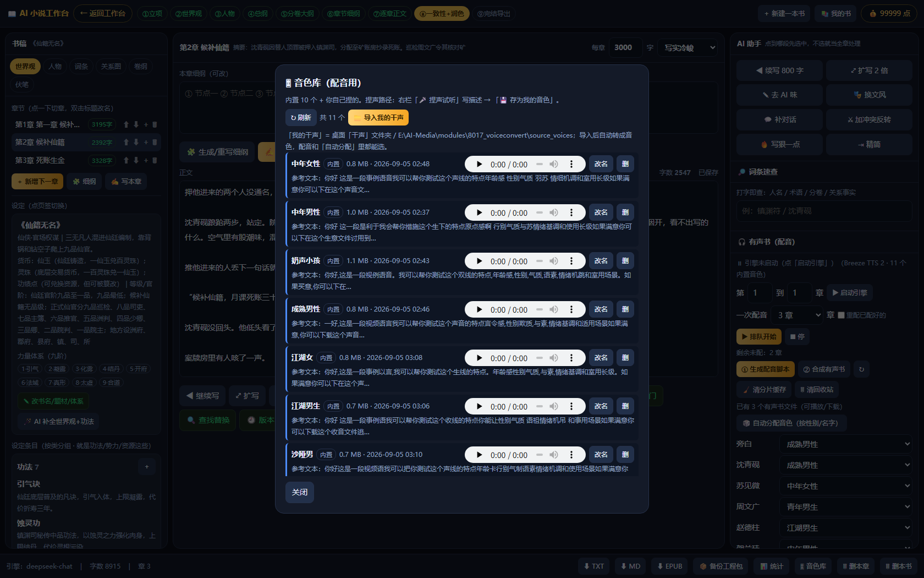924x578 pixels.
Task: Open 统计 in the bottom bar
Action: point(772,566)
